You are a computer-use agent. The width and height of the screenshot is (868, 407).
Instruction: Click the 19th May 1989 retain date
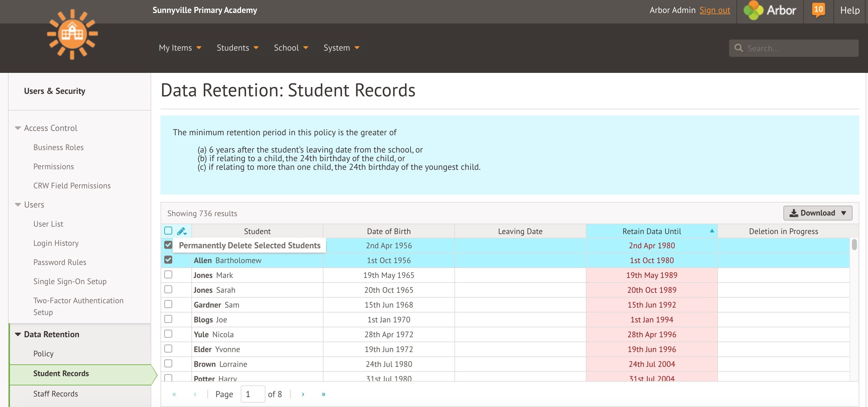click(x=652, y=275)
